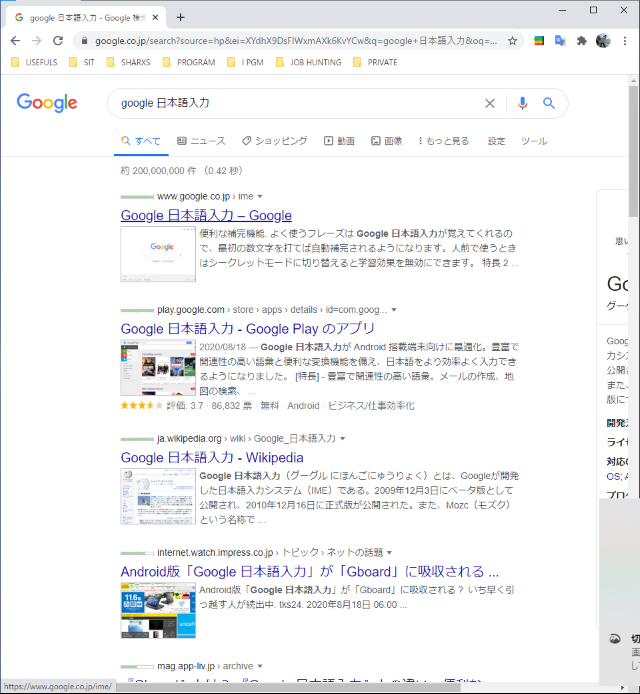This screenshot has height=694, width=640.
Task: Click the browser back arrow
Action: [15, 41]
